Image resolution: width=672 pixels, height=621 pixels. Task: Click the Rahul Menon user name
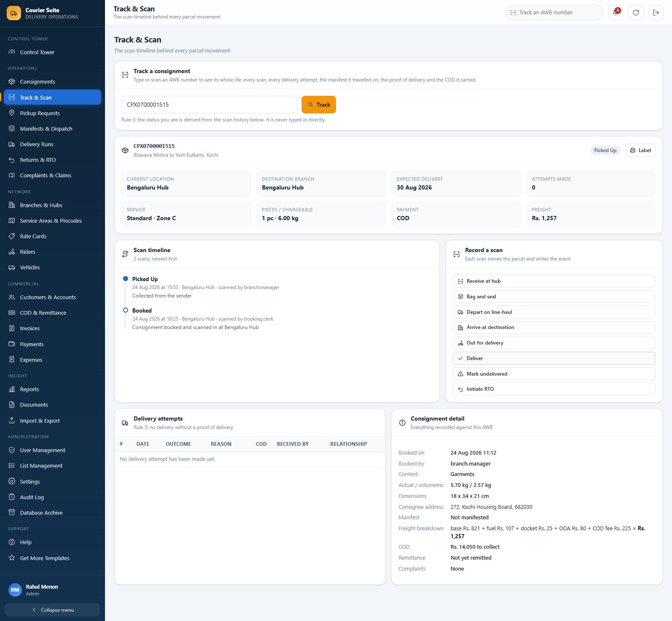pos(42,587)
